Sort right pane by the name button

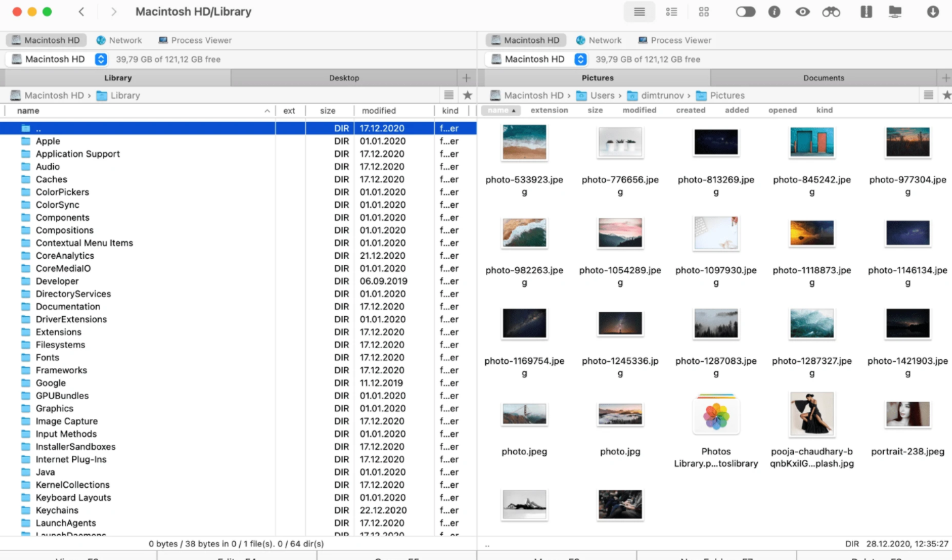coord(501,110)
